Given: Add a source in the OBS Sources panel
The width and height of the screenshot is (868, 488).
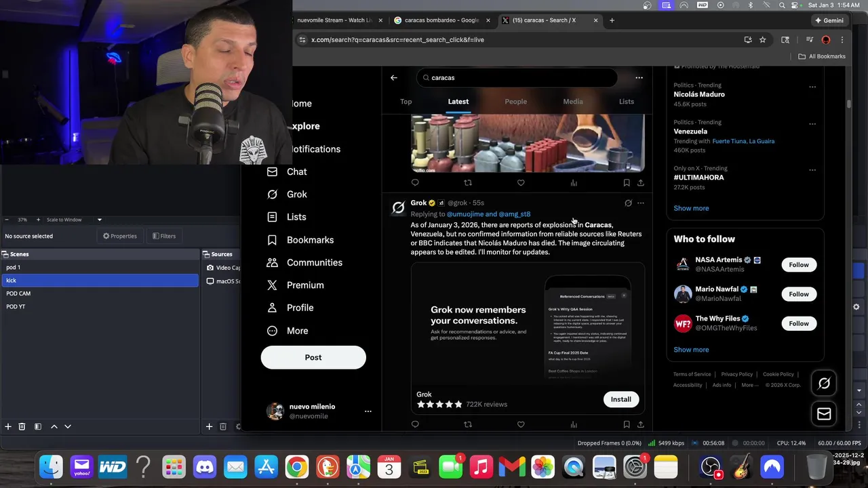Looking at the screenshot, I should pyautogui.click(x=210, y=426).
